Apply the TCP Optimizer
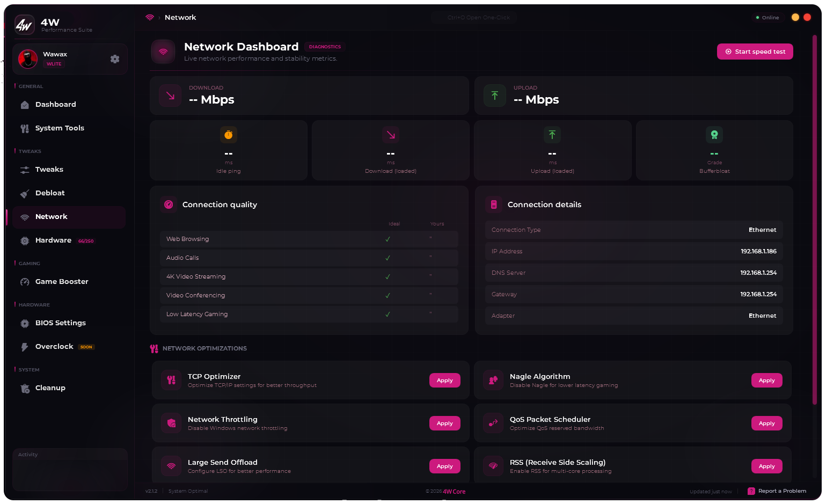The height and width of the screenshot is (504, 826). [444, 381]
